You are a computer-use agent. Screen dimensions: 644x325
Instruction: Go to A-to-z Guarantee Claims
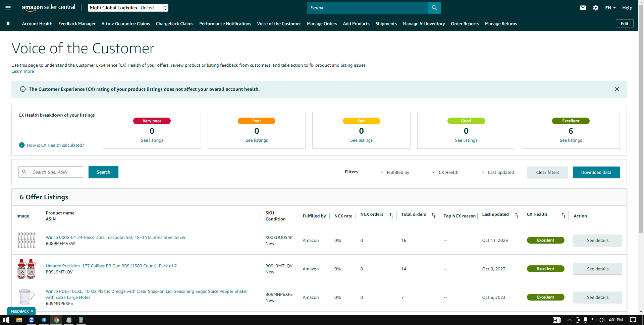(x=126, y=23)
